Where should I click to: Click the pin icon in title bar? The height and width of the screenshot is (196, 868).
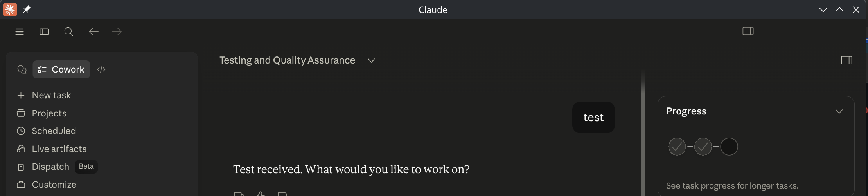pyautogui.click(x=27, y=9)
